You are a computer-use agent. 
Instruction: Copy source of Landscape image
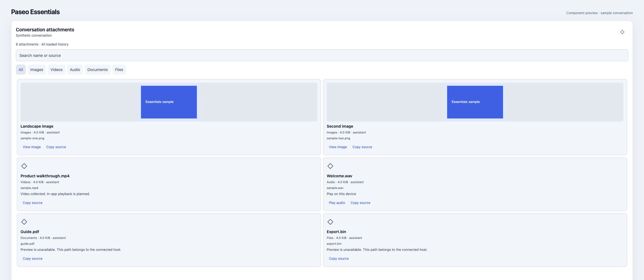56,147
